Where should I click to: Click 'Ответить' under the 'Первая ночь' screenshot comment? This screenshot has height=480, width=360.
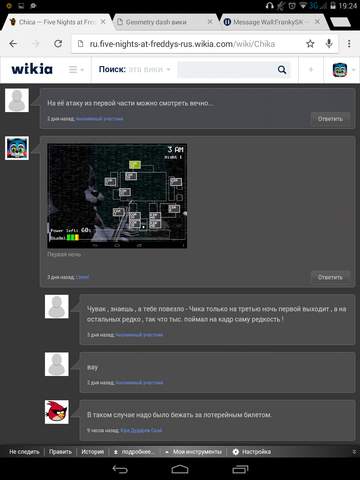(330, 277)
